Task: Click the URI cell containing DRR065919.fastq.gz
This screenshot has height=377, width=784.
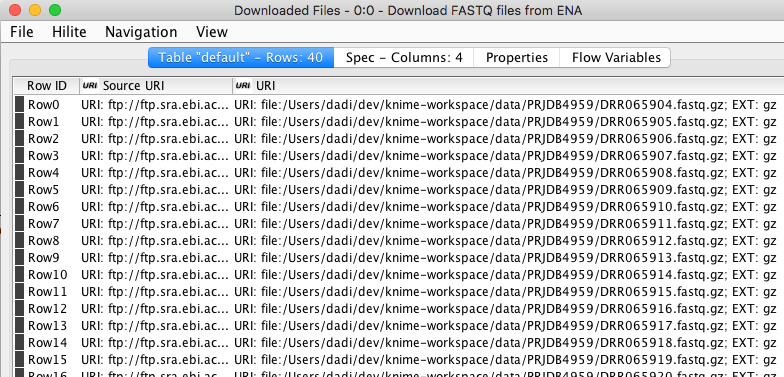Action: pyautogui.click(x=508, y=360)
